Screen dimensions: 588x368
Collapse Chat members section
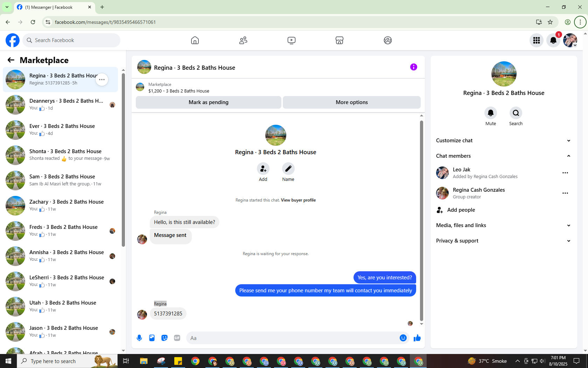tap(504, 156)
